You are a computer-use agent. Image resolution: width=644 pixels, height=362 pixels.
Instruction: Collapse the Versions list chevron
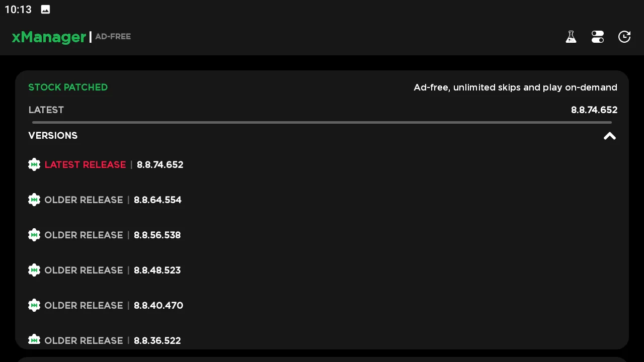point(610,136)
